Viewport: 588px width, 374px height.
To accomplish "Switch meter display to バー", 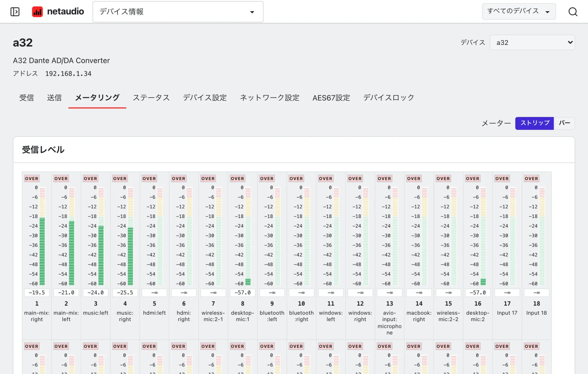I will coord(564,123).
